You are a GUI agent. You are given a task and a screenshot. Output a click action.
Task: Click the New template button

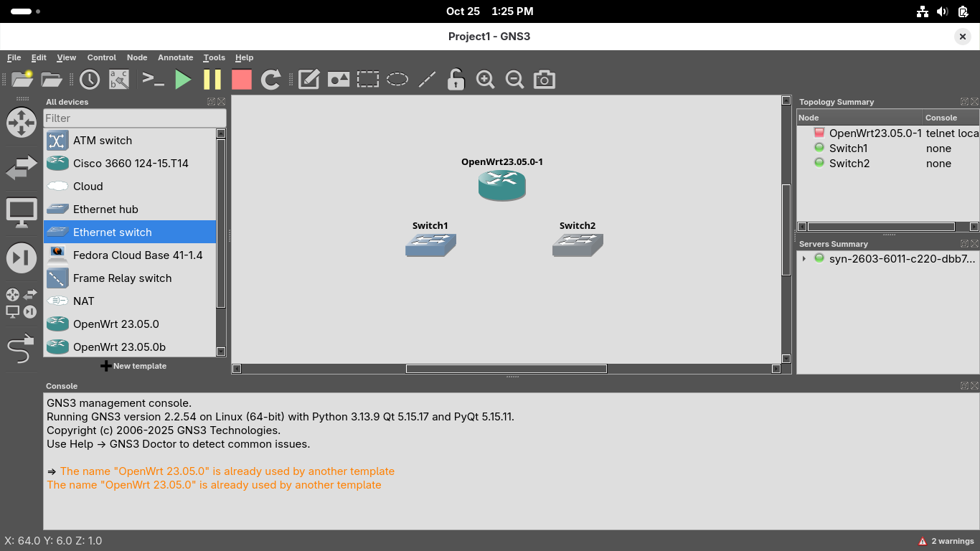click(x=133, y=366)
